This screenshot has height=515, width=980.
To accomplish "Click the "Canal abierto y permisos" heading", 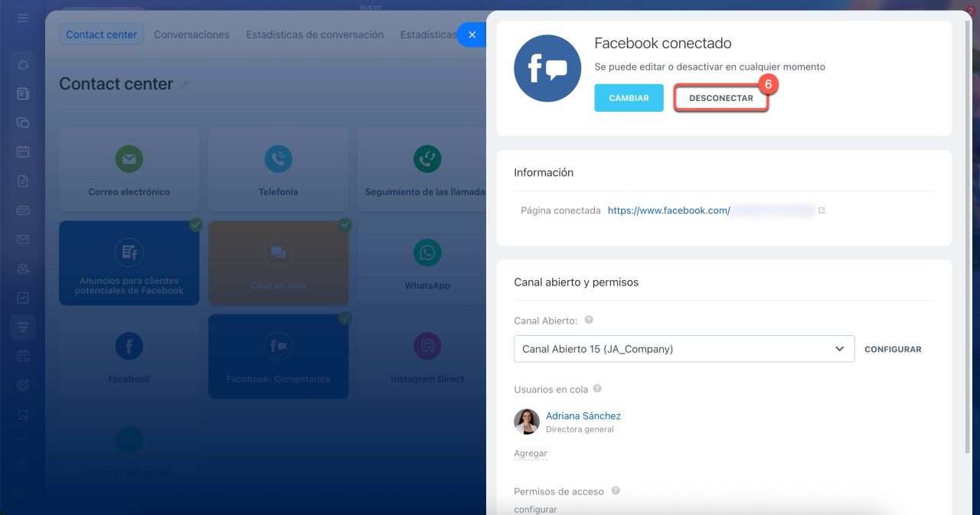I will point(577,282).
